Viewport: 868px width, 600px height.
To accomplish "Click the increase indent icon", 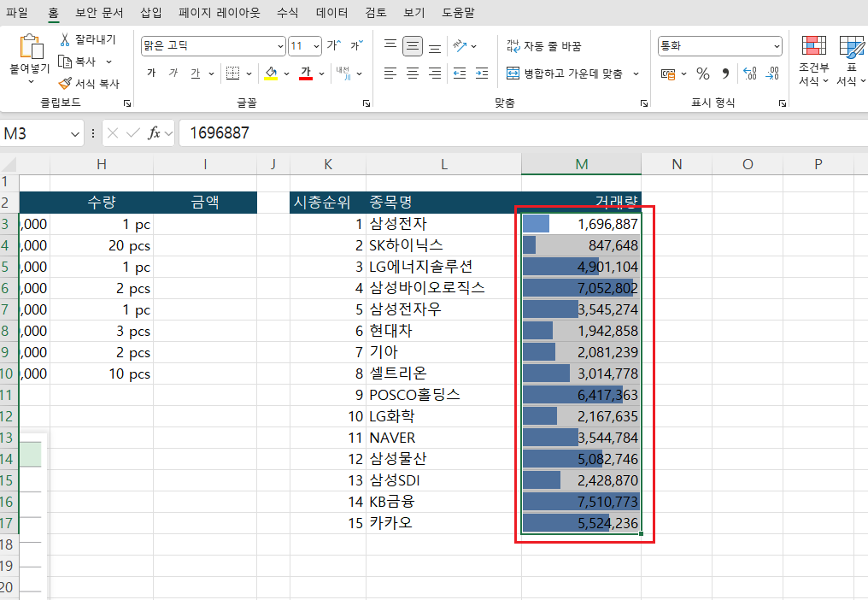I will click(x=482, y=74).
